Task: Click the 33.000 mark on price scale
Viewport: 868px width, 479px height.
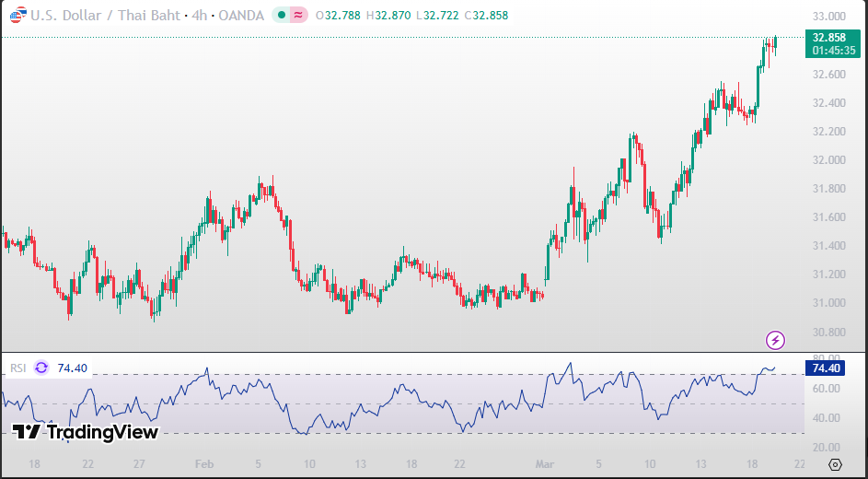Action: point(828,17)
